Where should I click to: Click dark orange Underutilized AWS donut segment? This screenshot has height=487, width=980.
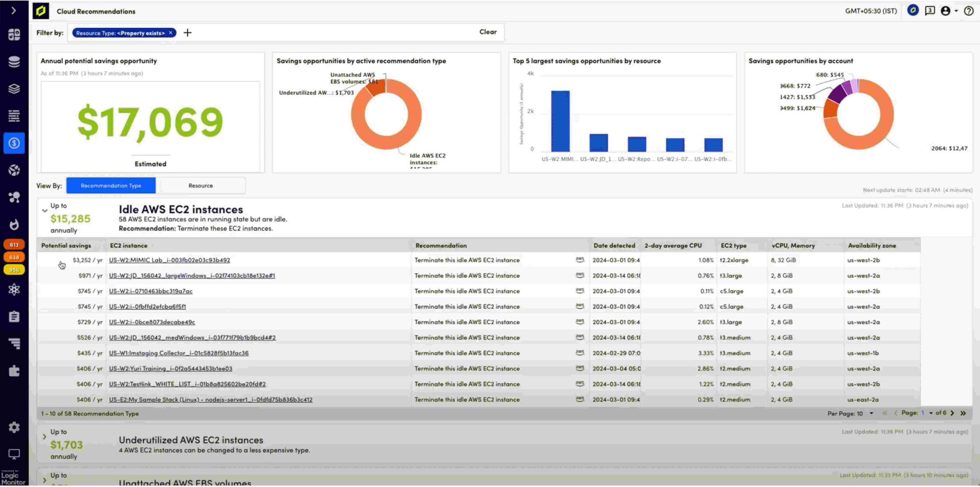[376, 88]
